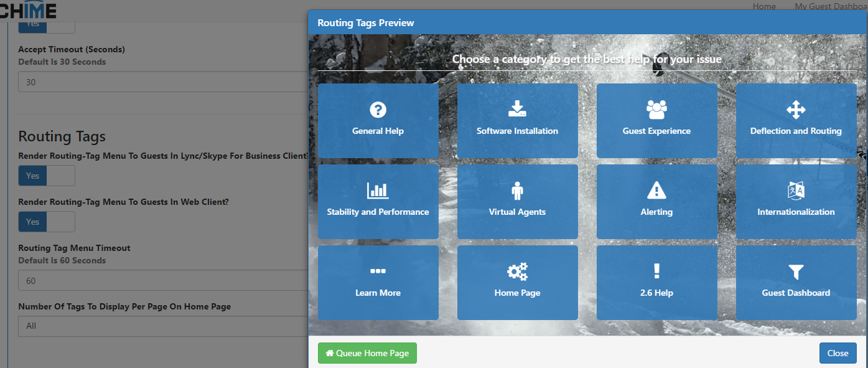Click the Routing Tags Preview dialog title
868x368 pixels.
pyautogui.click(x=366, y=23)
